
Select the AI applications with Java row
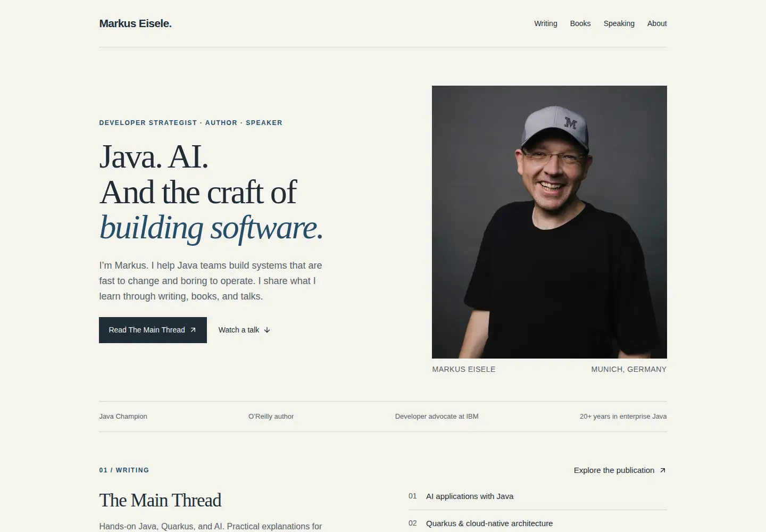tap(537, 496)
